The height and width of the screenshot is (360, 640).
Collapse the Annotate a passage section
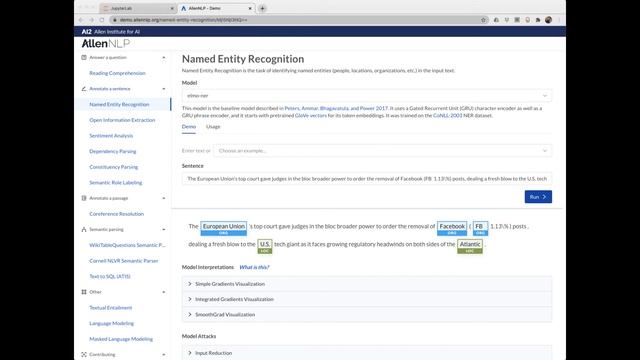pos(164,198)
